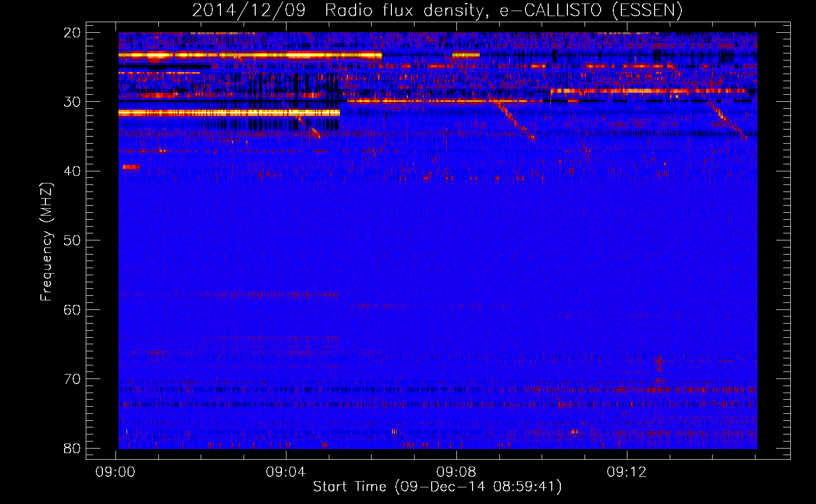Click the "Start Time (09-Dec-14 08:59:41)" label
Image resolution: width=816 pixels, height=504 pixels.
click(437, 487)
